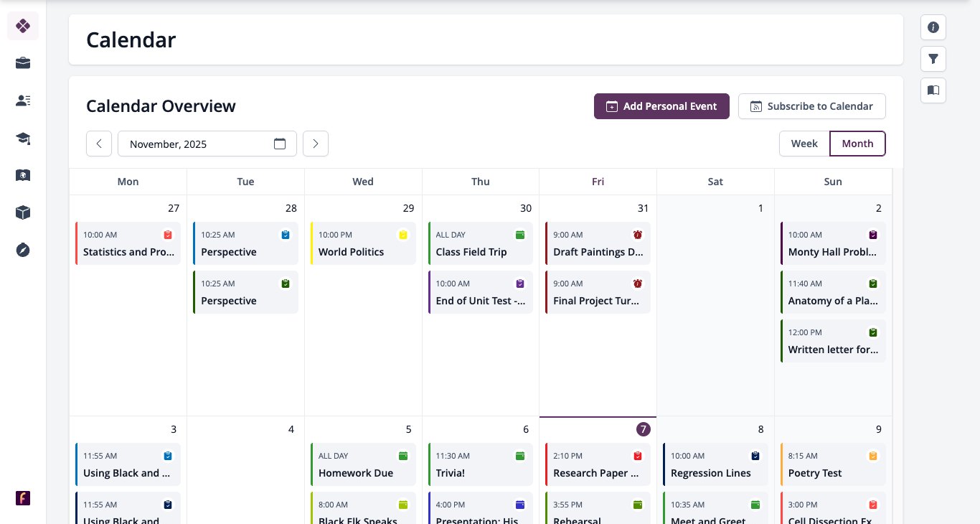Screen dimensions: 980x524
Task: Open Class Field Trip event
Action: (x=481, y=243)
